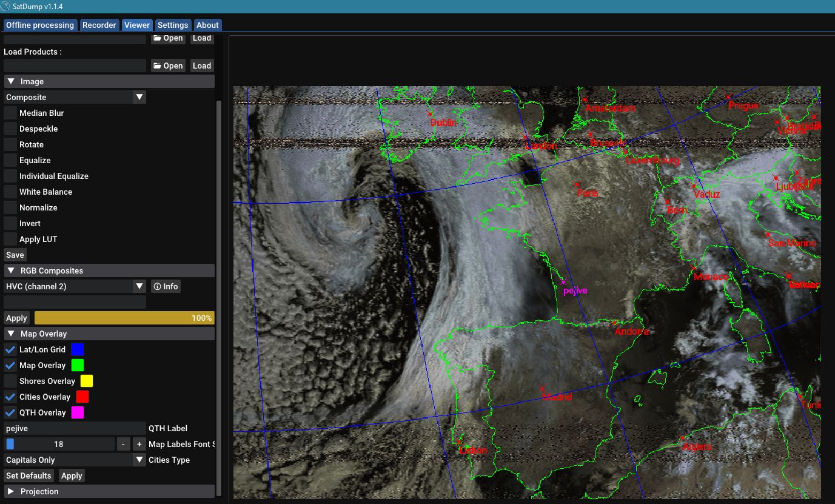Enable the Median Blur checkbox
This screenshot has width=835, height=504.
coord(10,113)
